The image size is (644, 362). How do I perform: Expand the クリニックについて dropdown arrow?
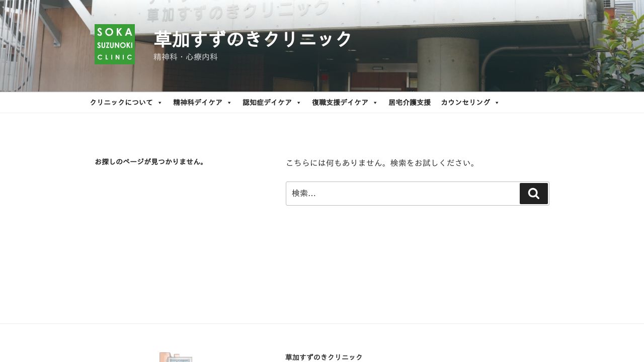160,103
